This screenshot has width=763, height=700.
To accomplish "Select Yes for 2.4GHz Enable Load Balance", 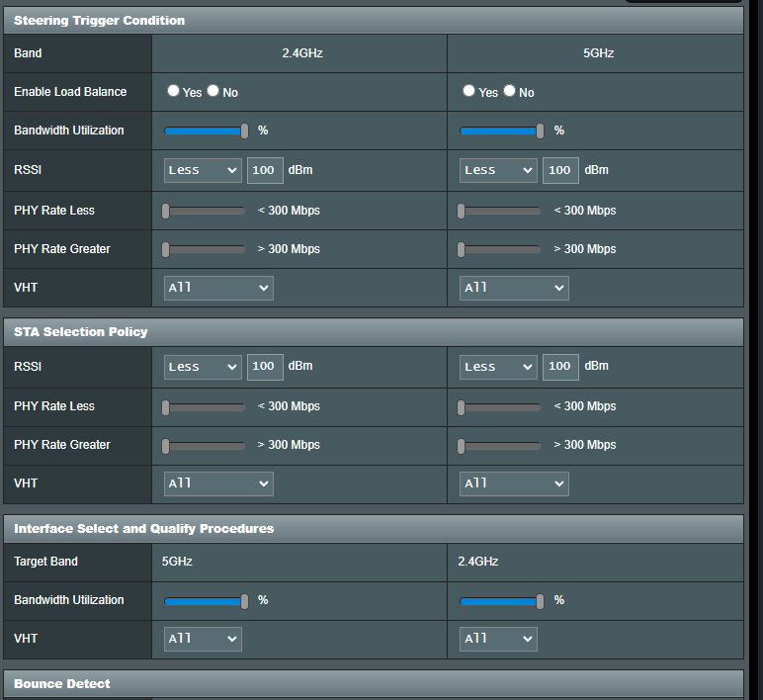I will [173, 91].
